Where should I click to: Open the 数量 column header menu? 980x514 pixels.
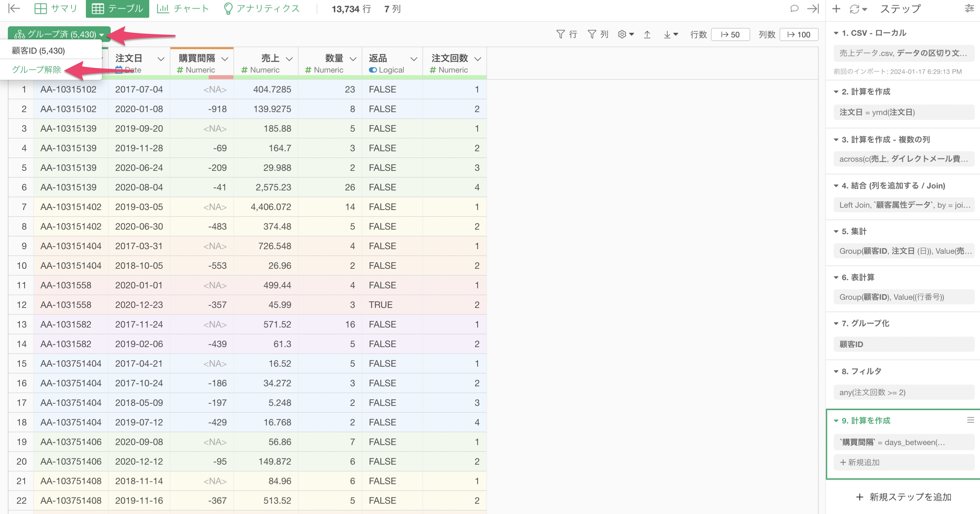pyautogui.click(x=353, y=58)
